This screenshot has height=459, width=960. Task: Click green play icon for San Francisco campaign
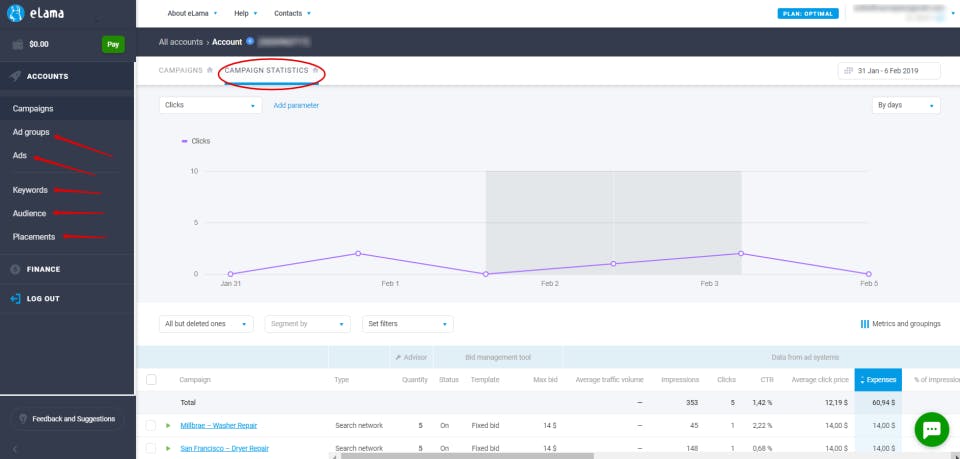pyautogui.click(x=168, y=449)
